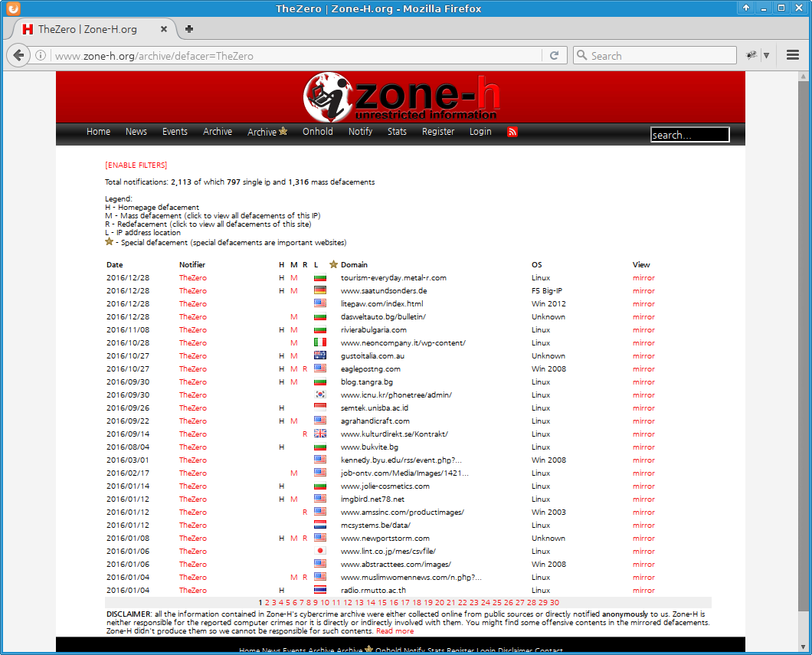
Task: Open the Onhold nav item
Action: (x=318, y=132)
